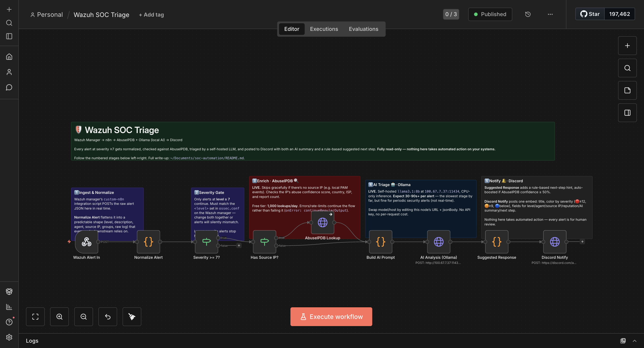Screen dimensions: 644x348
Task: Open the three-dot workflow options menu
Action: 550,14
